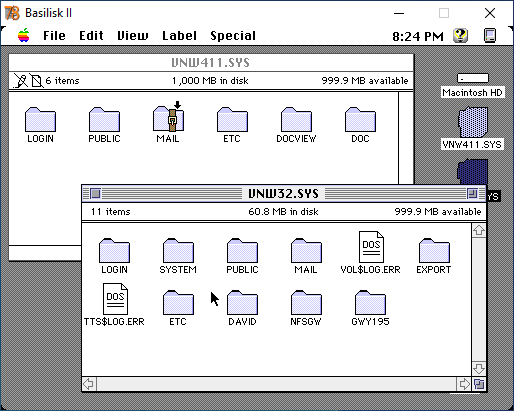Image resolution: width=514 pixels, height=411 pixels.
Task: Click the menu bar clock showing 8:24 PM
Action: coord(418,36)
